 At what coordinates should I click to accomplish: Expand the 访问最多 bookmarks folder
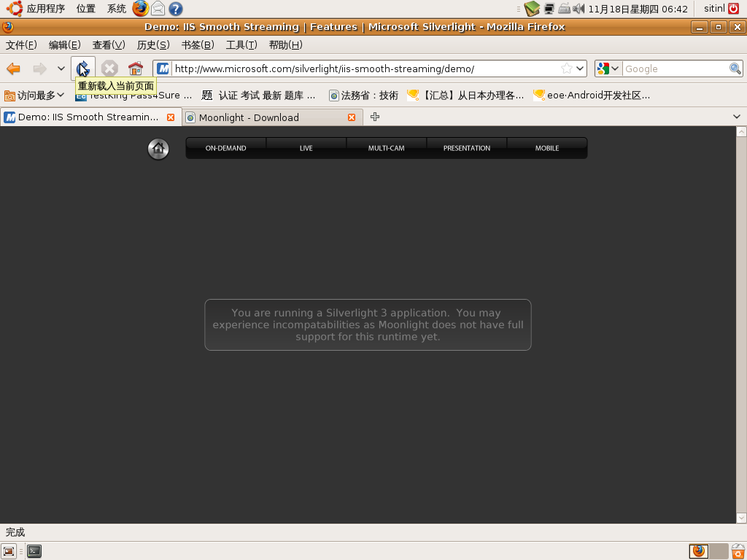click(34, 96)
